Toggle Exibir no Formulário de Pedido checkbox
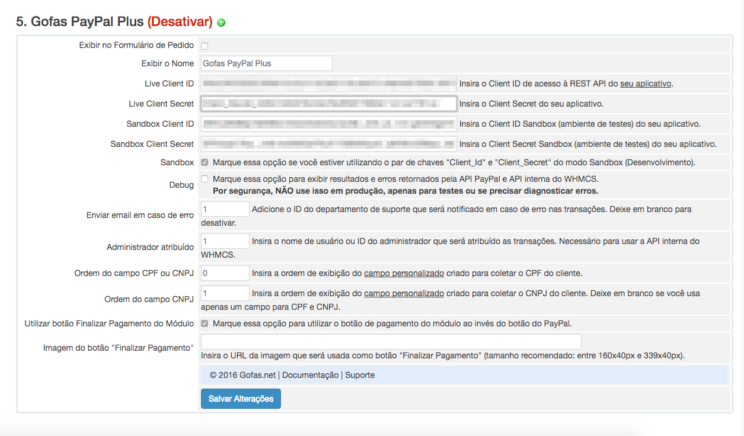Screen dimensions: 744x436 tap(205, 46)
